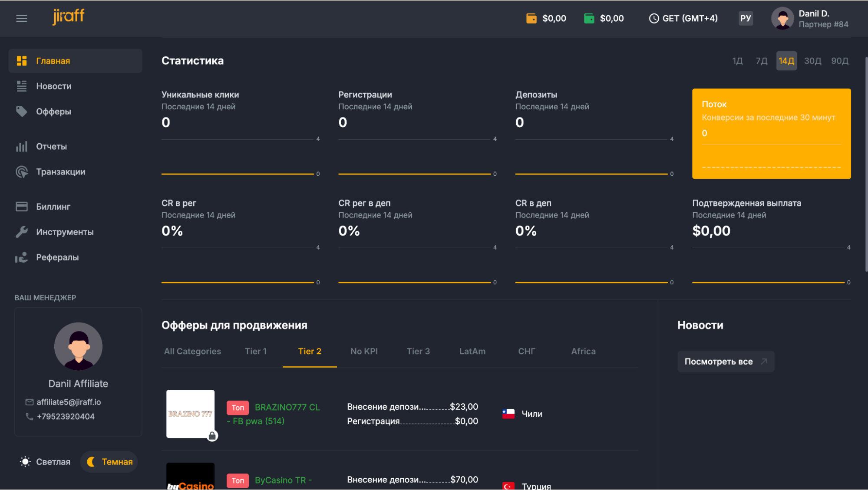
Task: Click the Отчеты bar chart icon
Action: (x=22, y=147)
